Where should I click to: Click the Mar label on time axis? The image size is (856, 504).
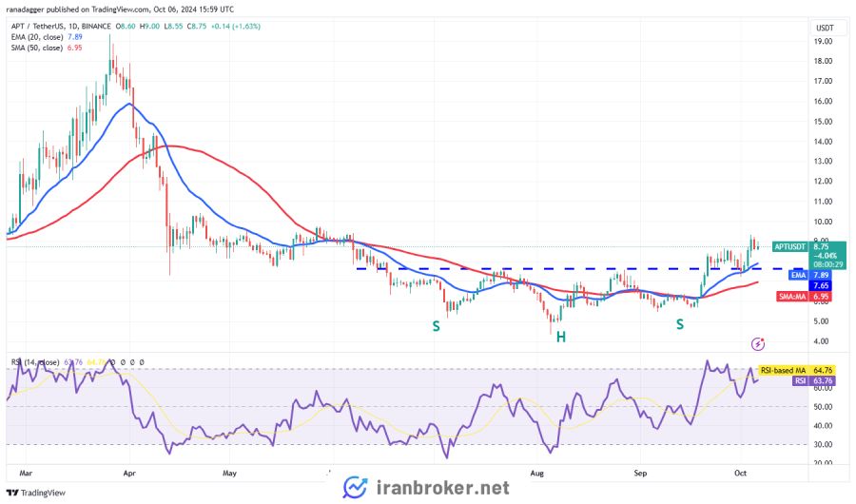coord(26,473)
